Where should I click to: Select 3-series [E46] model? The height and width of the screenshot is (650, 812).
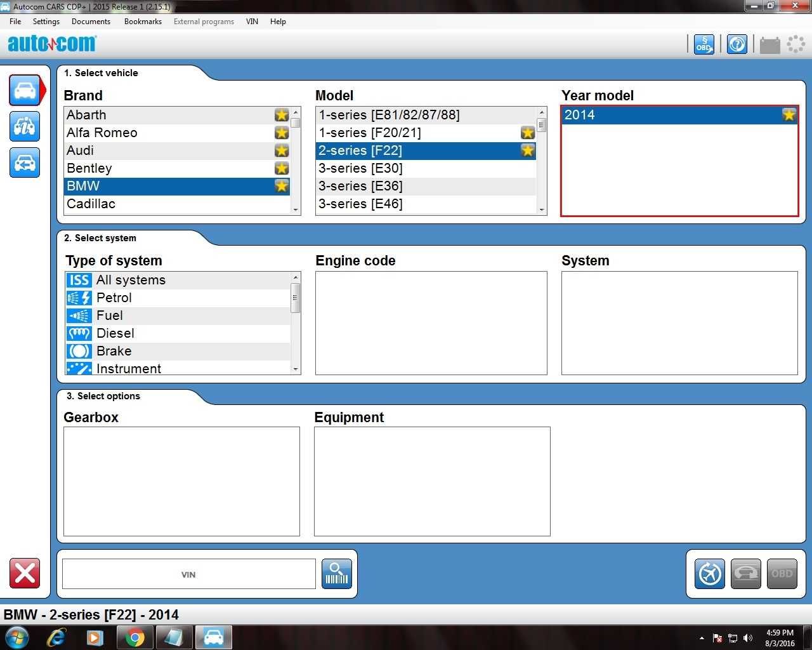tap(426, 204)
